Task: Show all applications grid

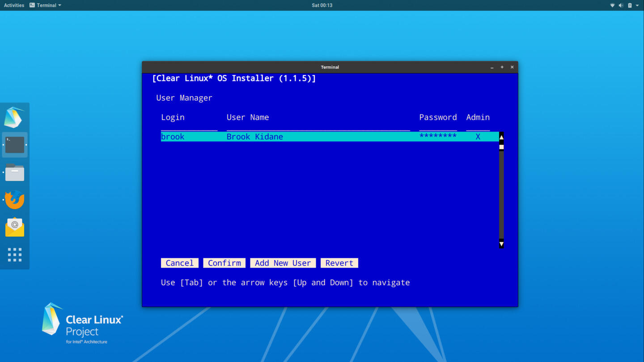Action: 15,255
